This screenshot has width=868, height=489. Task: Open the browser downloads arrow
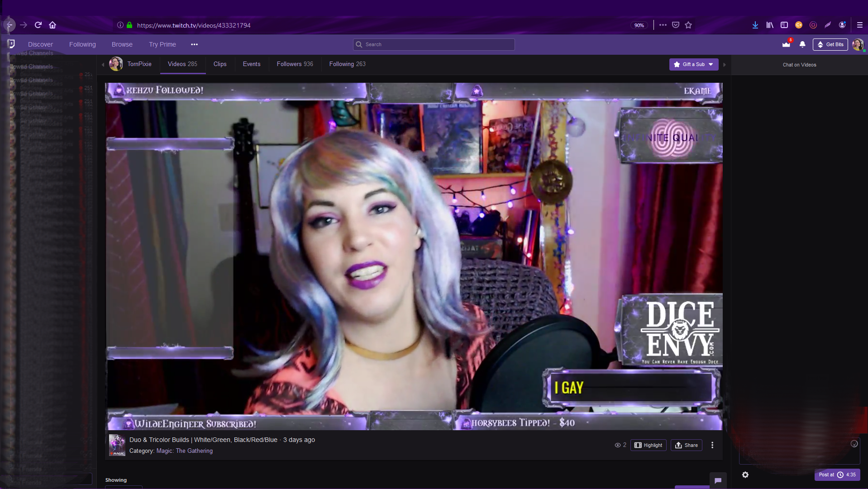click(755, 25)
